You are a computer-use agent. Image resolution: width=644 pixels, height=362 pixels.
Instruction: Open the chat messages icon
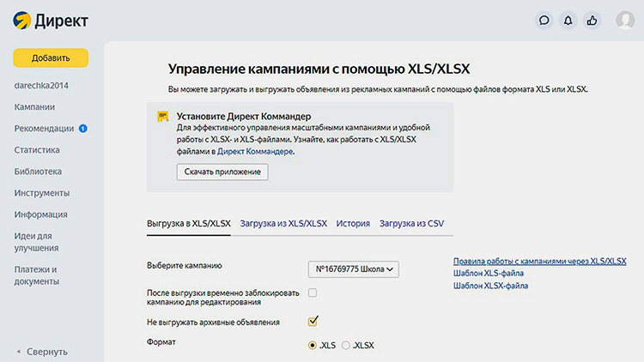pos(543,20)
